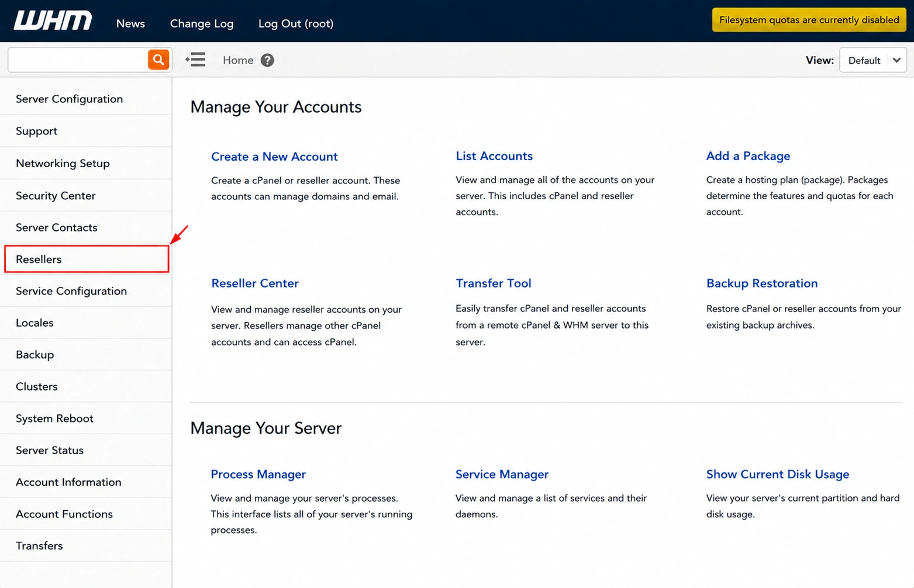Open Resellers in the sidebar
This screenshot has width=914, height=588.
pyautogui.click(x=87, y=259)
